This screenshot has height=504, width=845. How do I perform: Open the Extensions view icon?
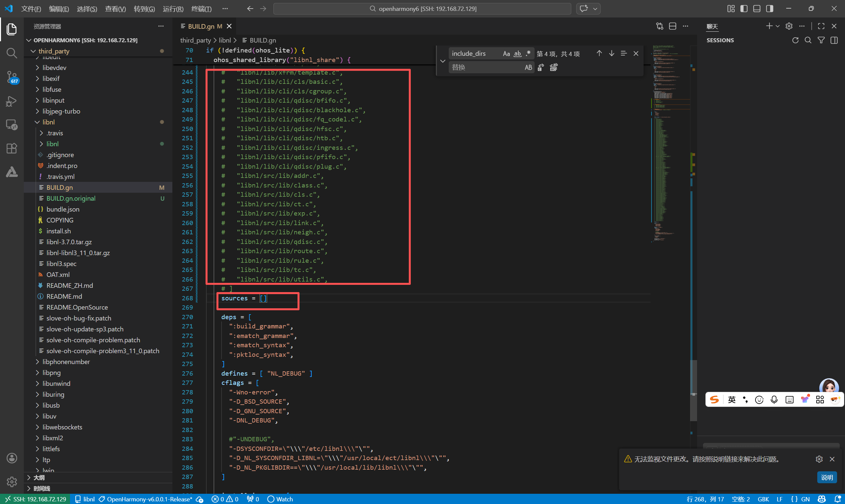12,149
